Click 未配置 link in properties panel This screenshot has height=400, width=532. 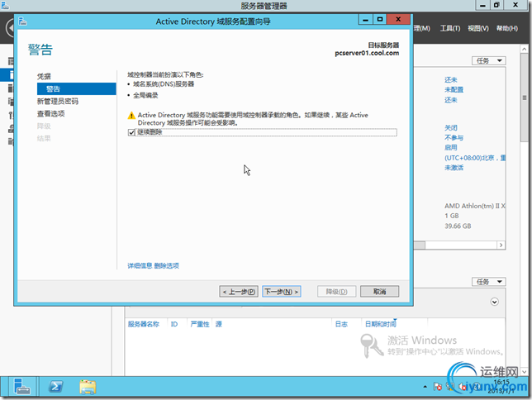[454, 89]
